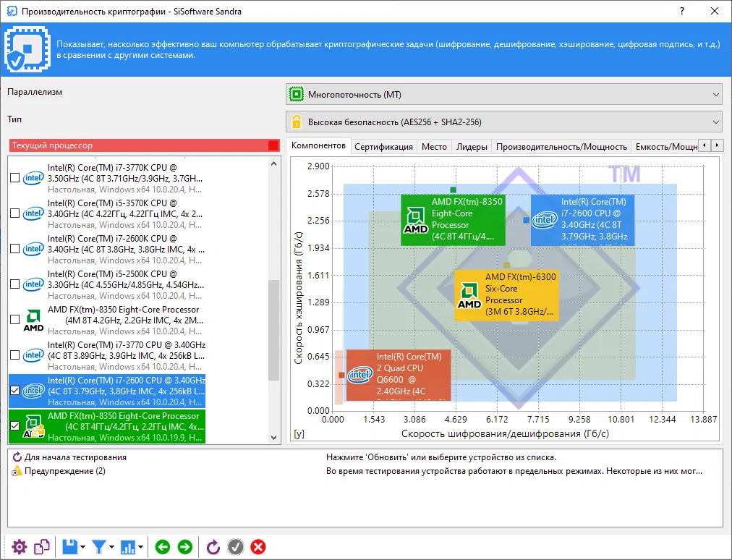Enable the Core i5-2500K CPU checkbox
The height and width of the screenshot is (560, 732).
pos(15,284)
